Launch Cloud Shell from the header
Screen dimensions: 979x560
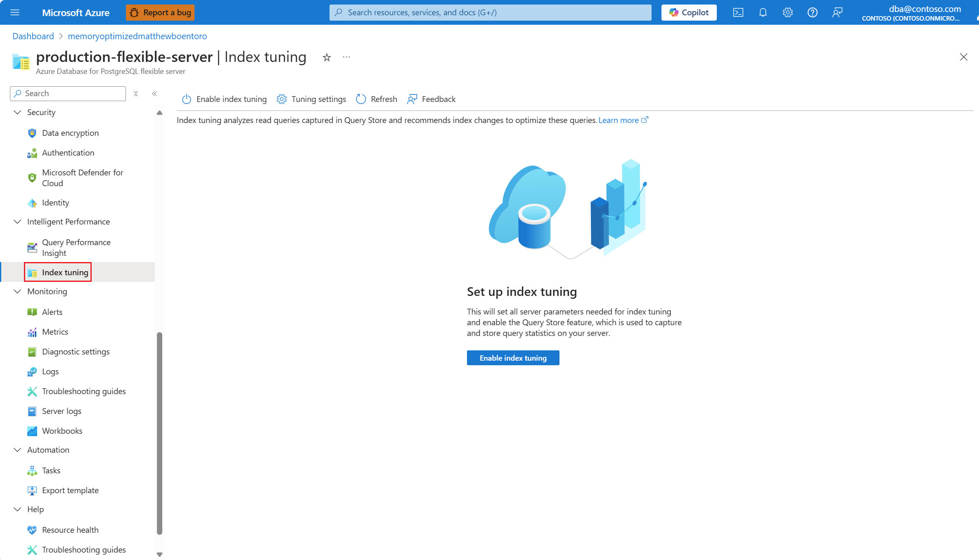738,12
